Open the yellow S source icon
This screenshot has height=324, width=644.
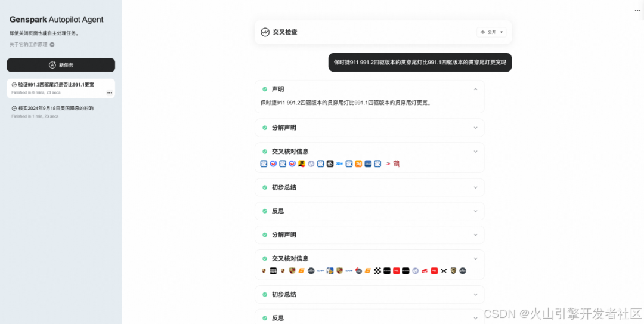click(x=302, y=163)
